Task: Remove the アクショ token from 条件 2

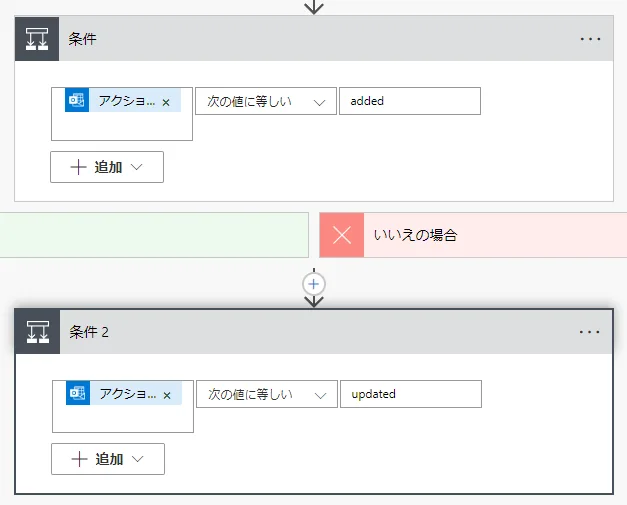Action: pos(167,395)
